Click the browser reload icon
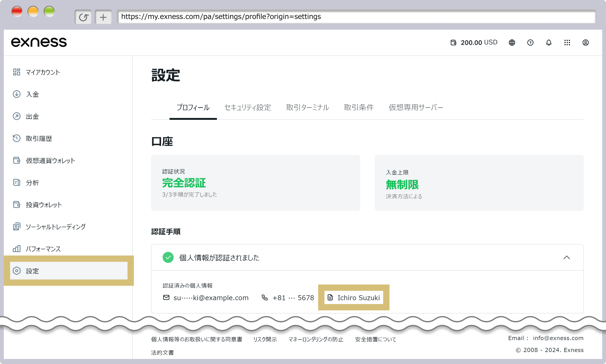The image size is (606, 364). pyautogui.click(x=83, y=17)
